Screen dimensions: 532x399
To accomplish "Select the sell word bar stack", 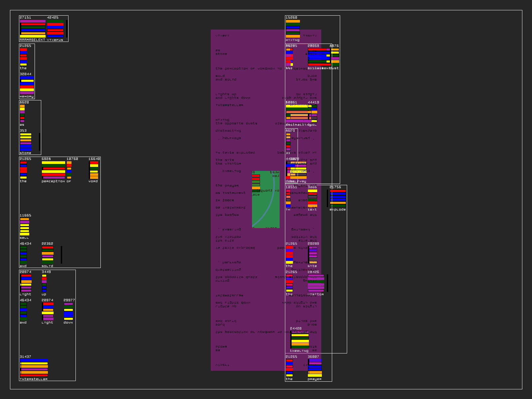I will point(25,227).
